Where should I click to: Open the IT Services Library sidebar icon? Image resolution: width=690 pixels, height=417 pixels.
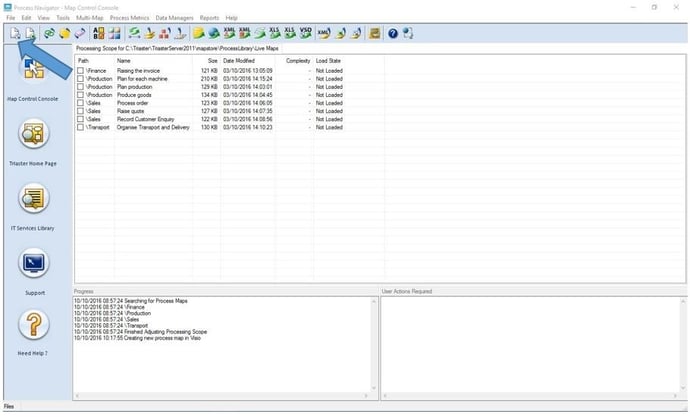[33, 198]
